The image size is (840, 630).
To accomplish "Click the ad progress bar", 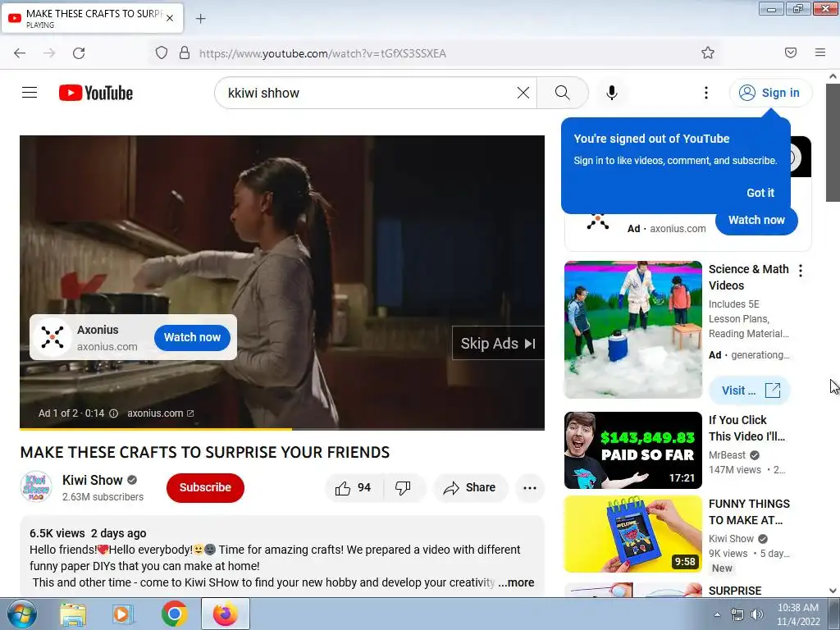I will point(282,428).
